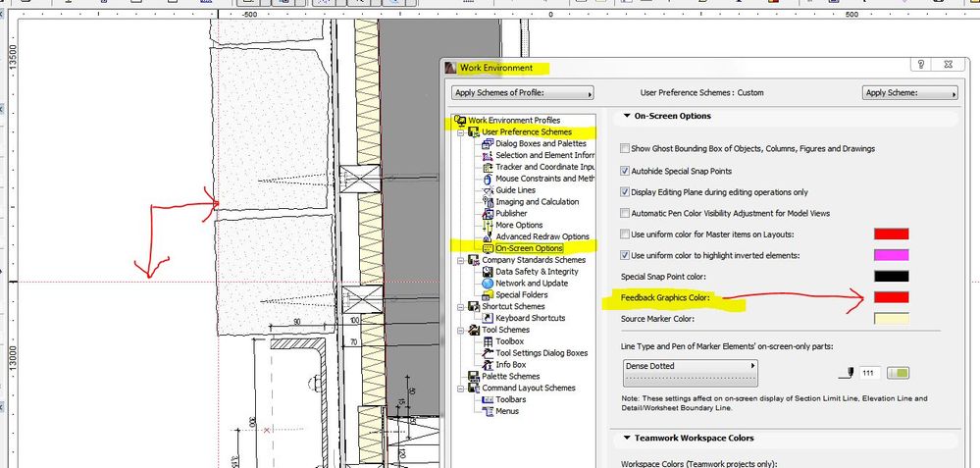Viewport: 980px width, 468px height.
Task: Select Tool Settings Dialog Boxes entry
Action: tap(542, 353)
